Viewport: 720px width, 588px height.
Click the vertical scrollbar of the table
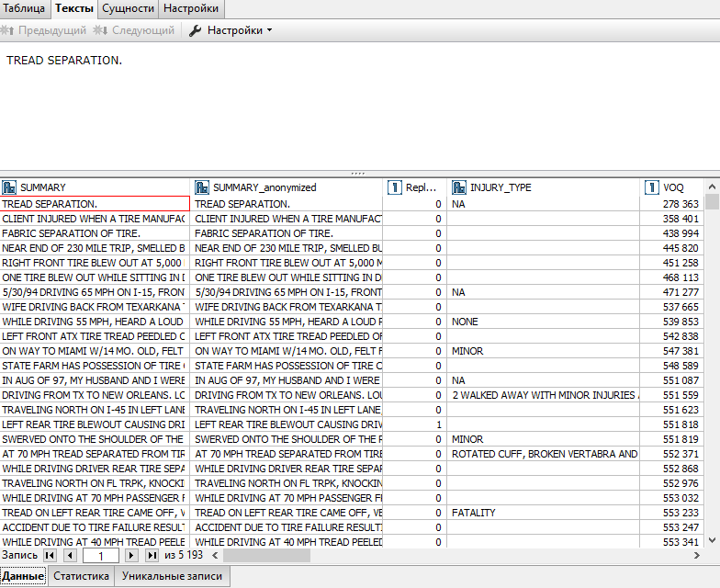click(x=712, y=367)
